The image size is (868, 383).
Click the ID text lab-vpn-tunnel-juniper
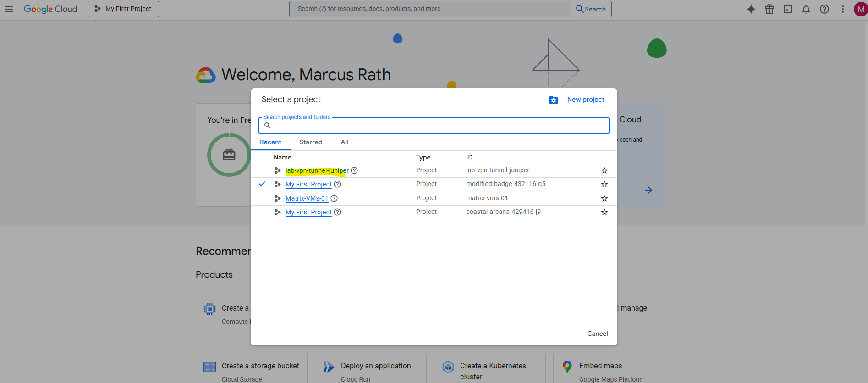tap(498, 170)
